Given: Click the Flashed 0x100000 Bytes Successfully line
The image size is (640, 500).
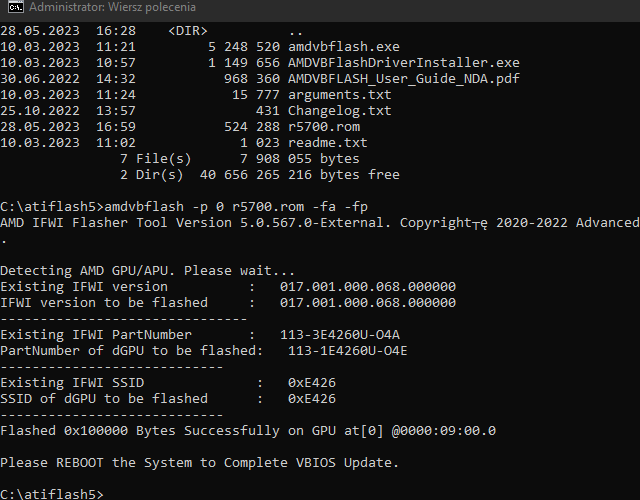Looking at the screenshot, I should 248,431.
